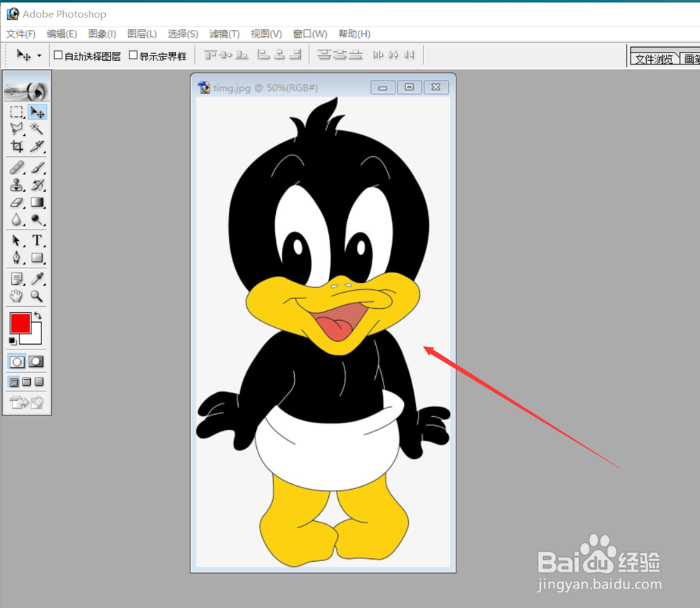
Task: Select the Brush tool
Action: click(37, 167)
